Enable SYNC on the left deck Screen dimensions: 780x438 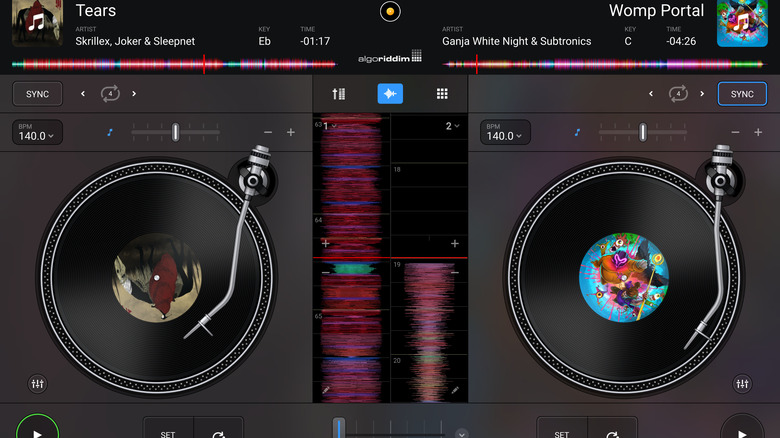tap(38, 94)
